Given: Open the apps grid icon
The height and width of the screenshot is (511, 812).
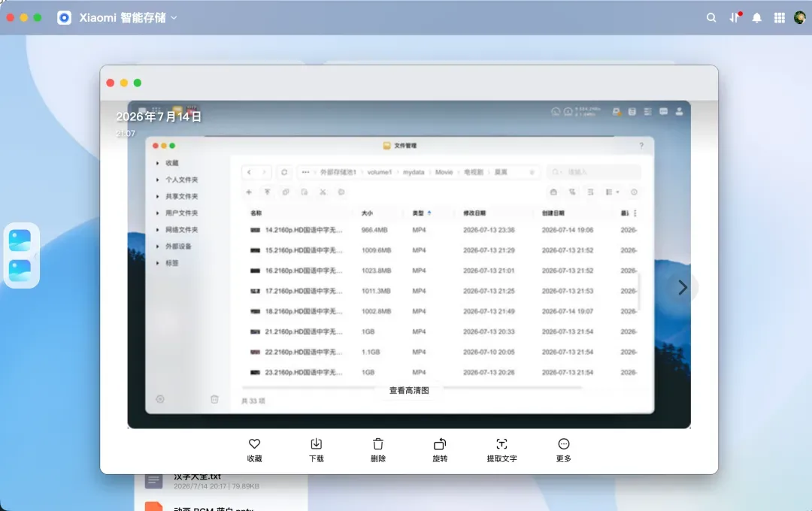Looking at the screenshot, I should [780, 17].
